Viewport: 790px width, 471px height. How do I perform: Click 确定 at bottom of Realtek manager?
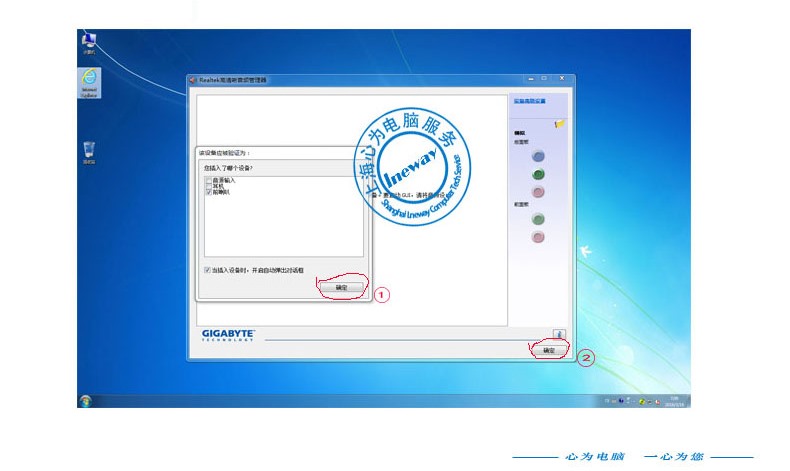[x=548, y=351]
